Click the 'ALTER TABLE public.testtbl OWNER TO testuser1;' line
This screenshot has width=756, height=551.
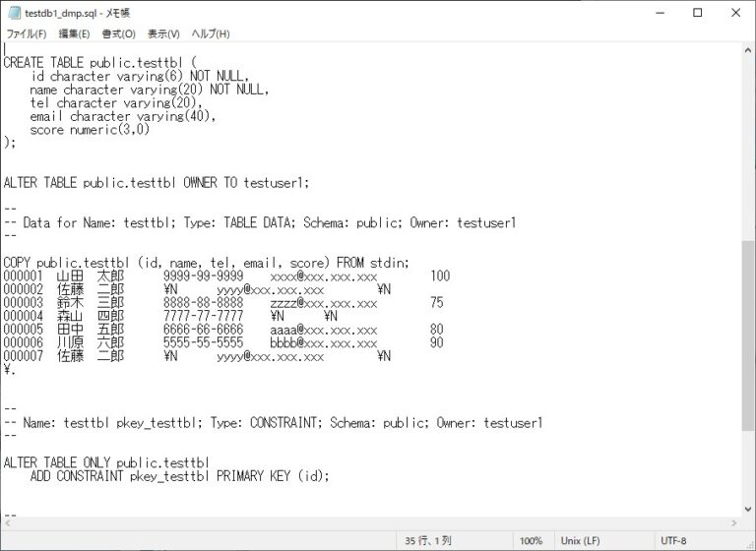[x=157, y=183]
